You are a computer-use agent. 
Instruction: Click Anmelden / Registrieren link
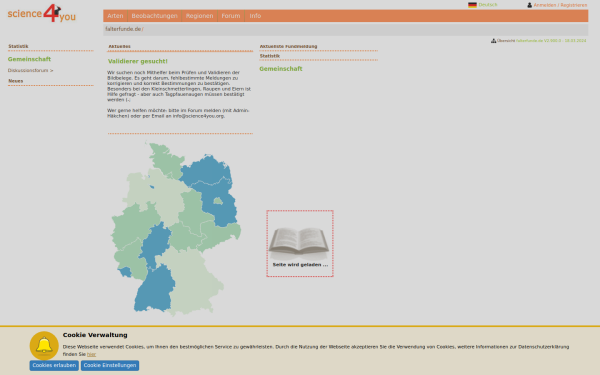coord(560,5)
